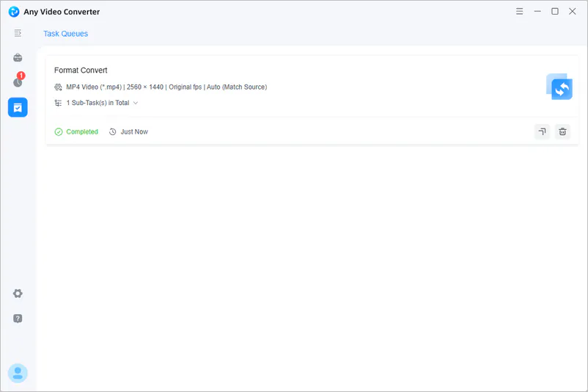Click the MP4 Video format details text
Screen dimensions: 588x392
(166, 87)
